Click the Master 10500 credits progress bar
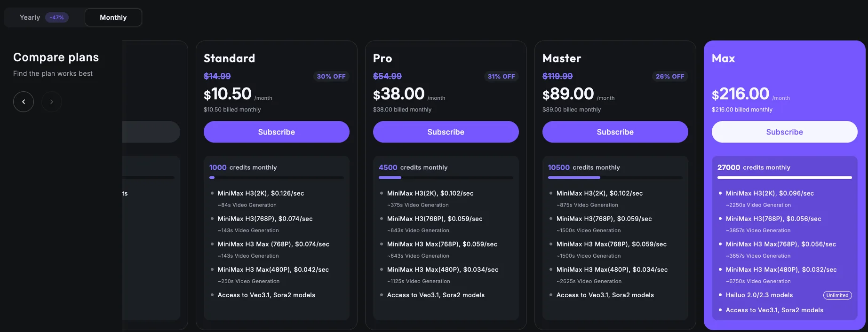The width and height of the screenshot is (868, 332). pos(615,178)
